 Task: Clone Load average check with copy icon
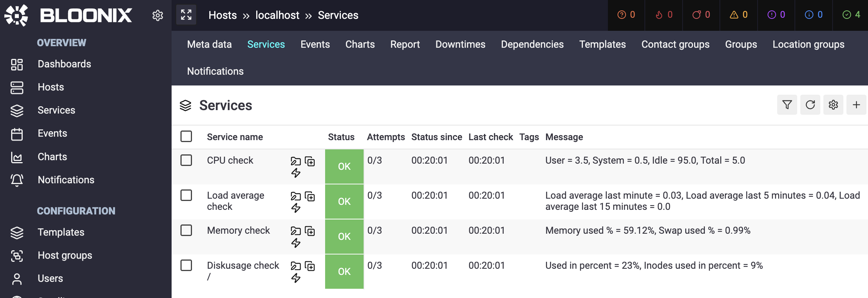point(310,196)
